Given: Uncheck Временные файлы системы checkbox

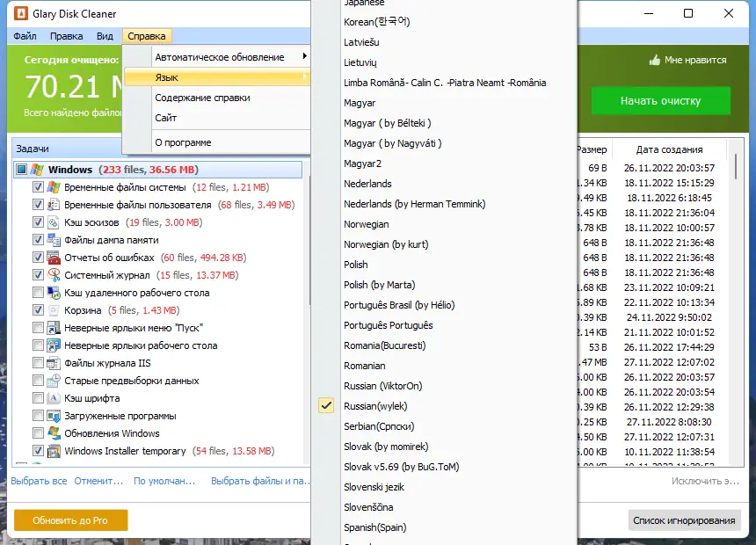Looking at the screenshot, I should point(38,187).
